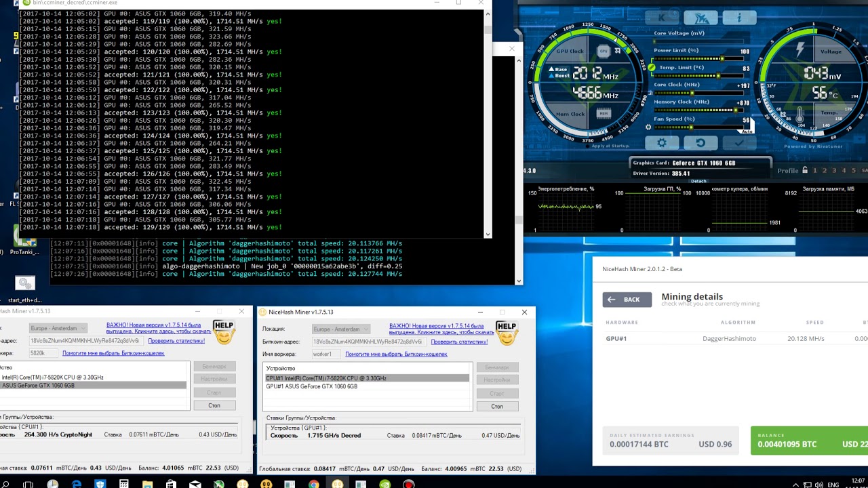This screenshot has height=488, width=868.
Task: Click Bitcoin address field in right NiceHash
Action: click(368, 342)
